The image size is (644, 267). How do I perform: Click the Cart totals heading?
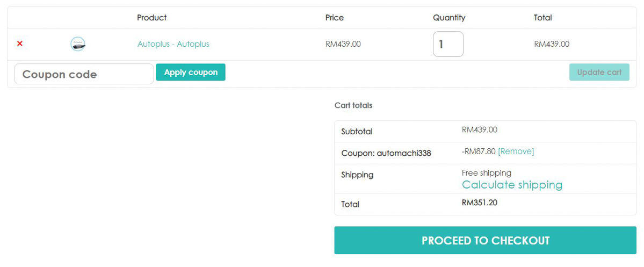pyautogui.click(x=353, y=105)
